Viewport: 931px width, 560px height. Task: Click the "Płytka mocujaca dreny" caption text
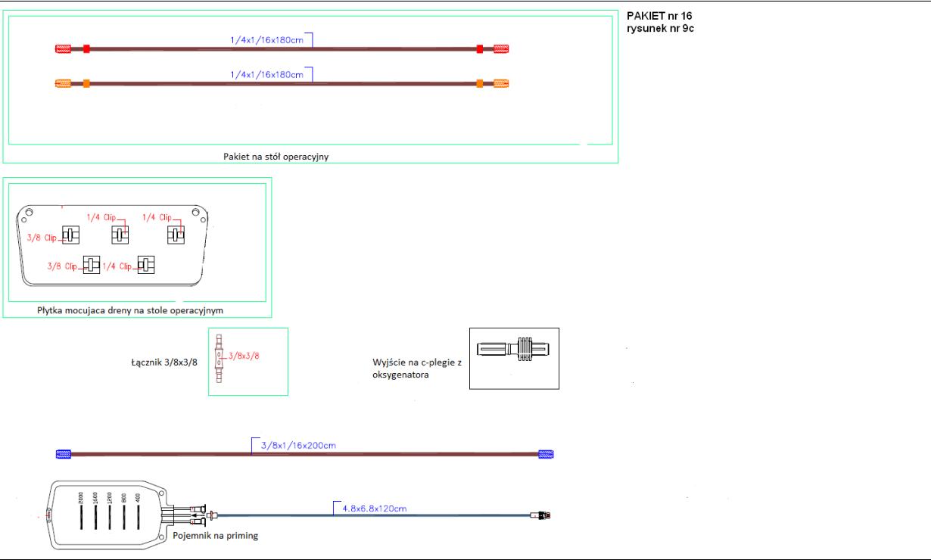click(130, 310)
